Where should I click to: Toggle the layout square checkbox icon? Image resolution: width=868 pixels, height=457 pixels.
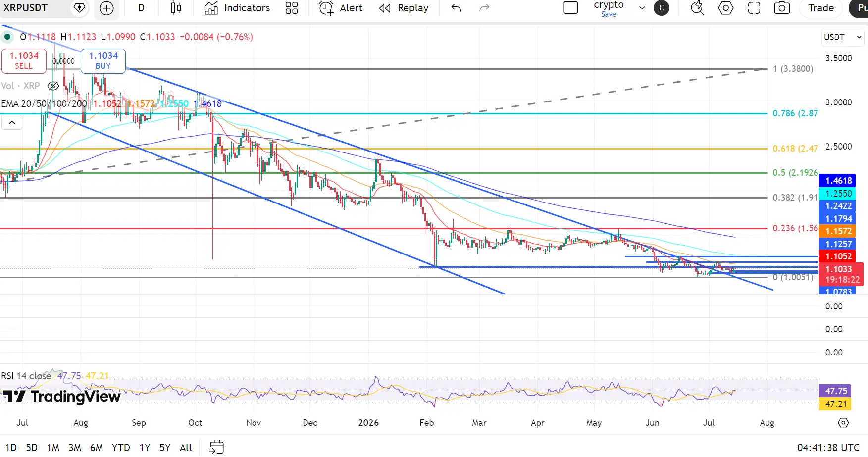571,8
